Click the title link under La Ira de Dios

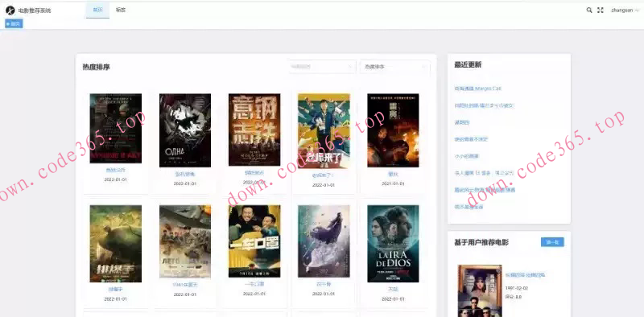pyautogui.click(x=393, y=289)
